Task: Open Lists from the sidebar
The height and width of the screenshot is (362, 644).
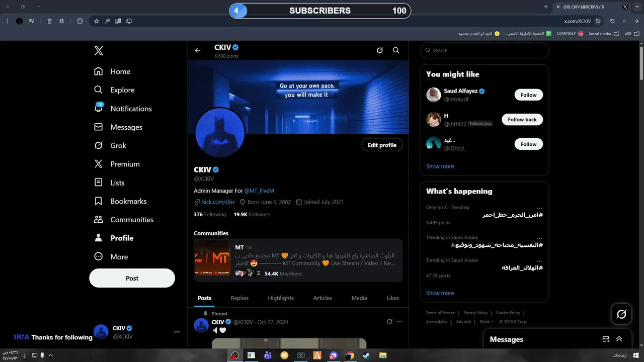Action: pos(109,183)
